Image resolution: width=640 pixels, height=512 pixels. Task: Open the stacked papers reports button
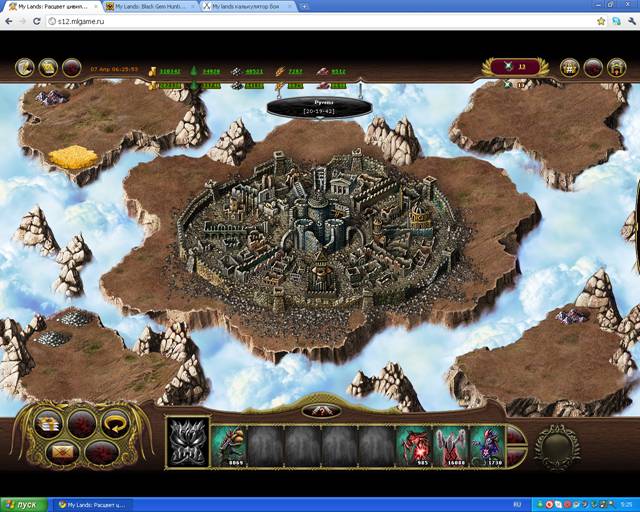(x=49, y=425)
